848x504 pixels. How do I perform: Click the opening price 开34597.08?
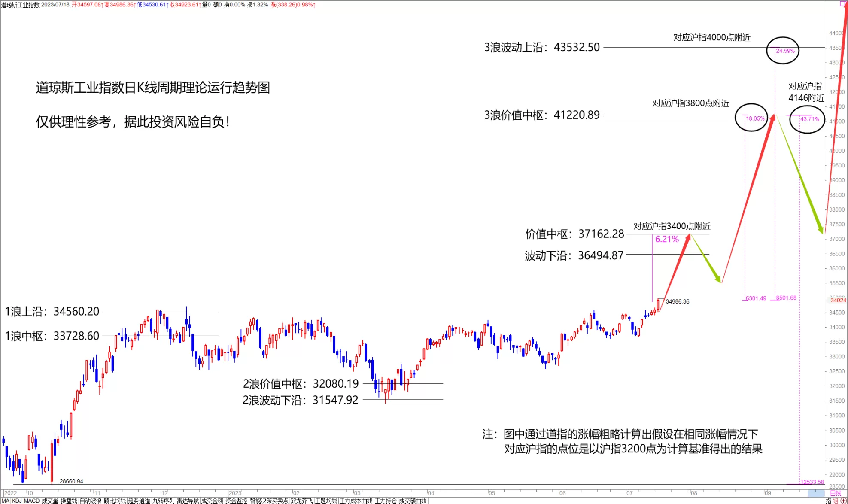(x=87, y=5)
